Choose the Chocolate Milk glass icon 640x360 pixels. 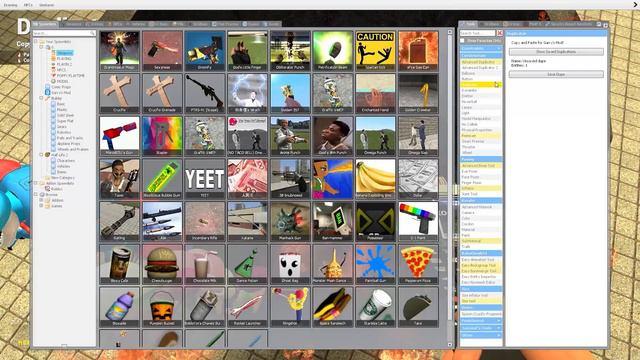pyautogui.click(x=205, y=264)
